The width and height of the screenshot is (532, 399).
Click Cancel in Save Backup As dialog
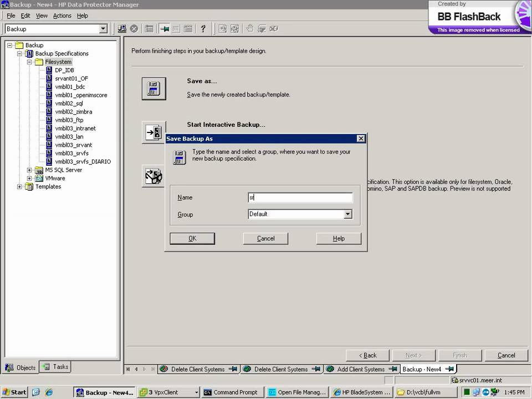(x=265, y=238)
